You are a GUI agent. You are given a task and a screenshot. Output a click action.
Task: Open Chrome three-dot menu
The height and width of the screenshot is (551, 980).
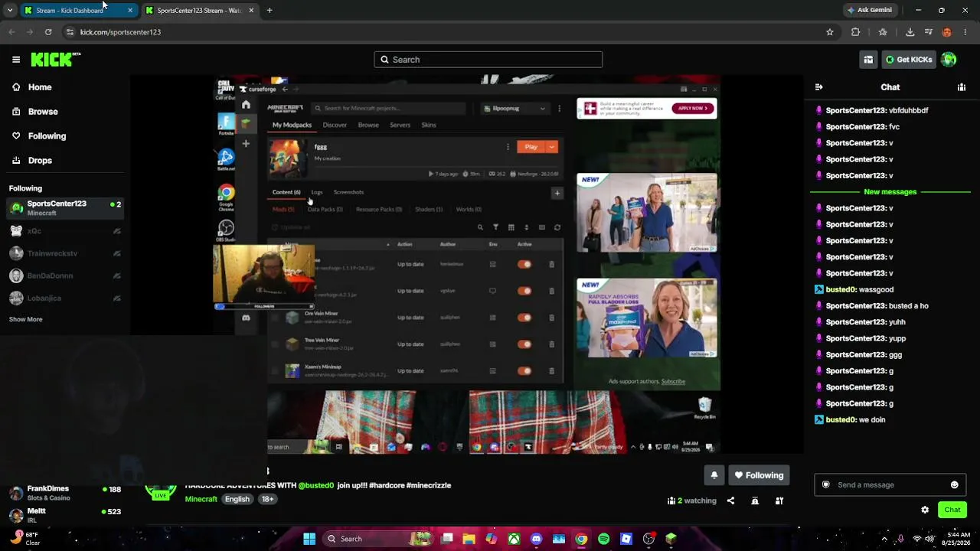[965, 32]
